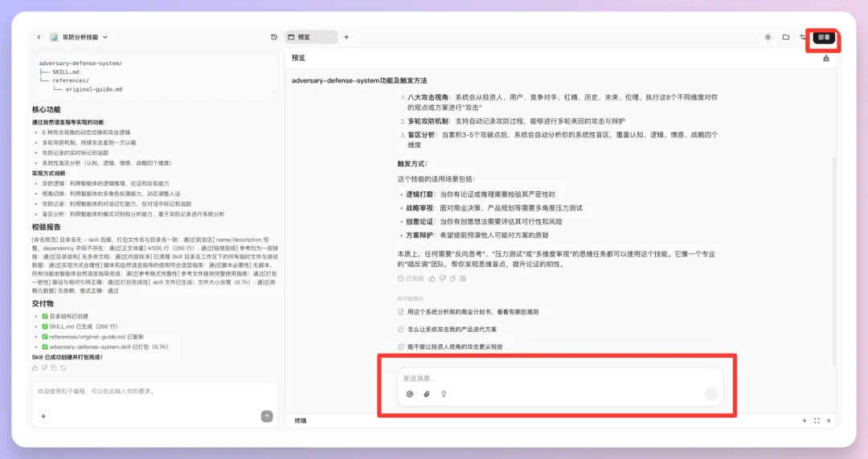The image size is (868, 459).
Task: Toggle light theme with sun icon
Action: pyautogui.click(x=768, y=37)
